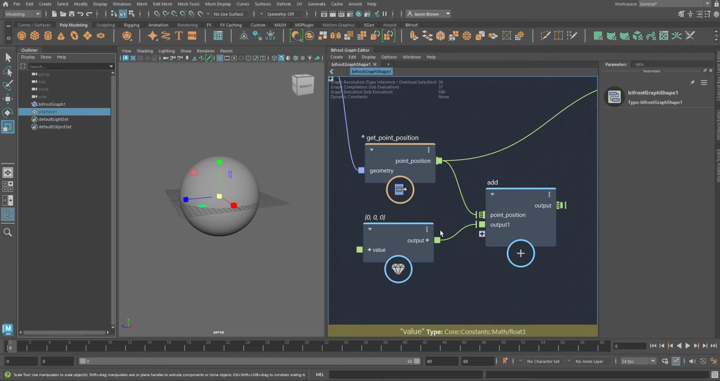Open the Modeling menu set dropdown

coord(22,14)
